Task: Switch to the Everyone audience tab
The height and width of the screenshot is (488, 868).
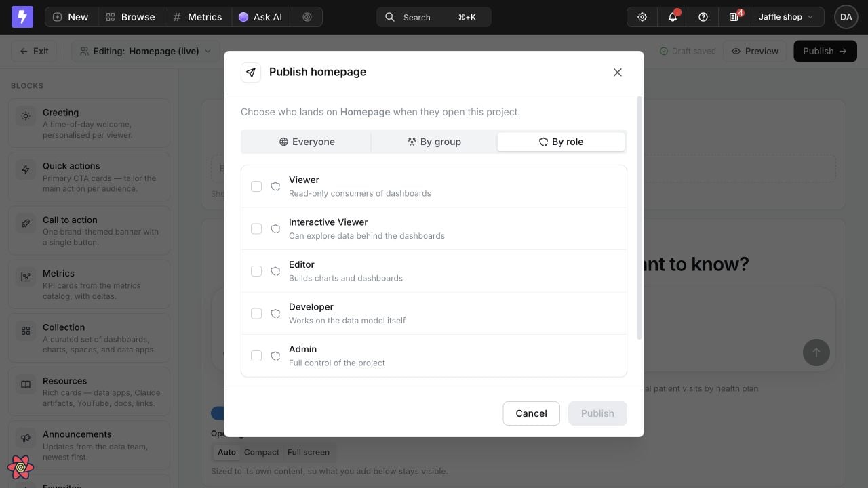Action: tap(307, 142)
